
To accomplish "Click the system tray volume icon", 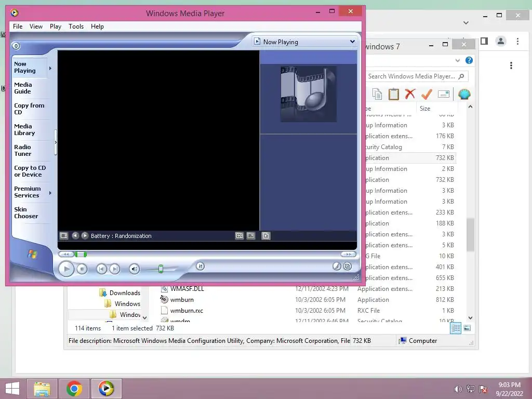I will coord(458,389).
